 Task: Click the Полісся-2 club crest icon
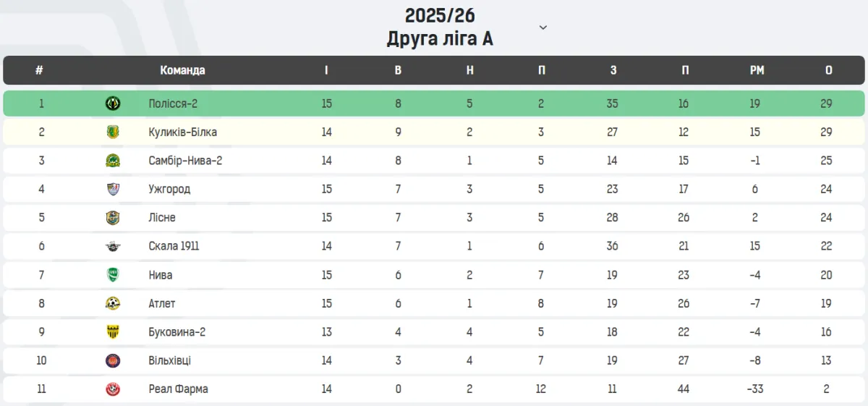[113, 103]
